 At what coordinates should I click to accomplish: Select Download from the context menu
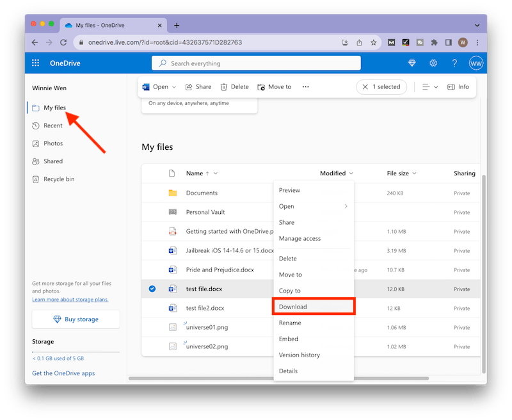[x=314, y=307]
